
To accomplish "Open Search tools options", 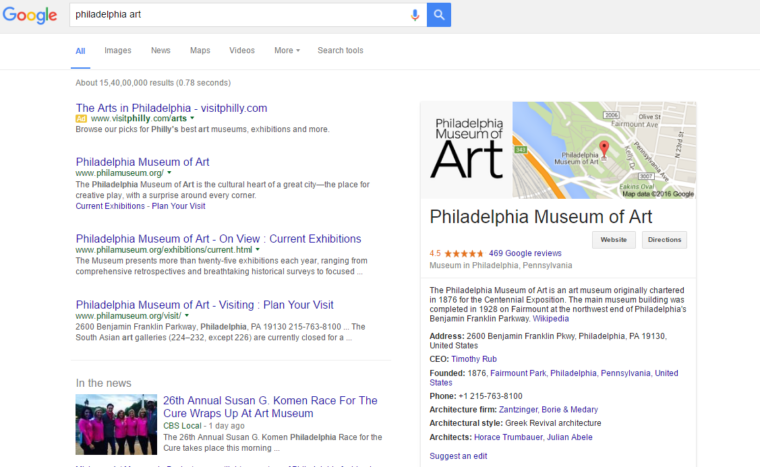I will tap(340, 50).
